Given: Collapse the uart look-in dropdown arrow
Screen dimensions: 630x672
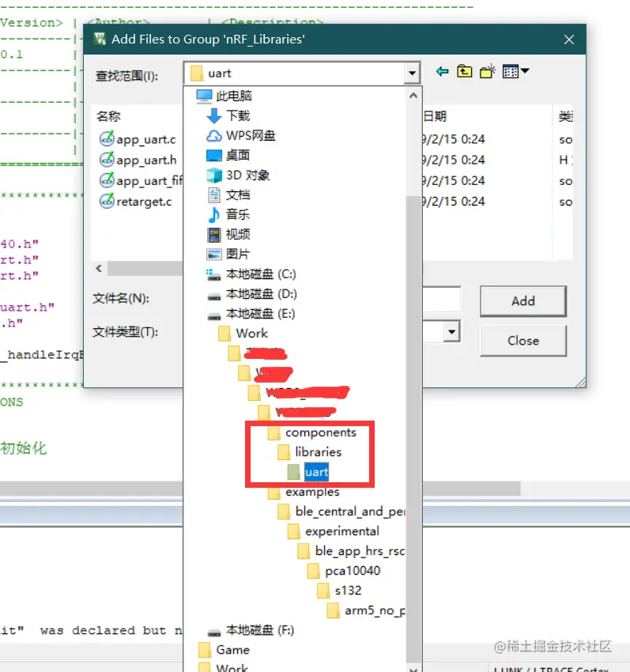Looking at the screenshot, I should pos(412,74).
